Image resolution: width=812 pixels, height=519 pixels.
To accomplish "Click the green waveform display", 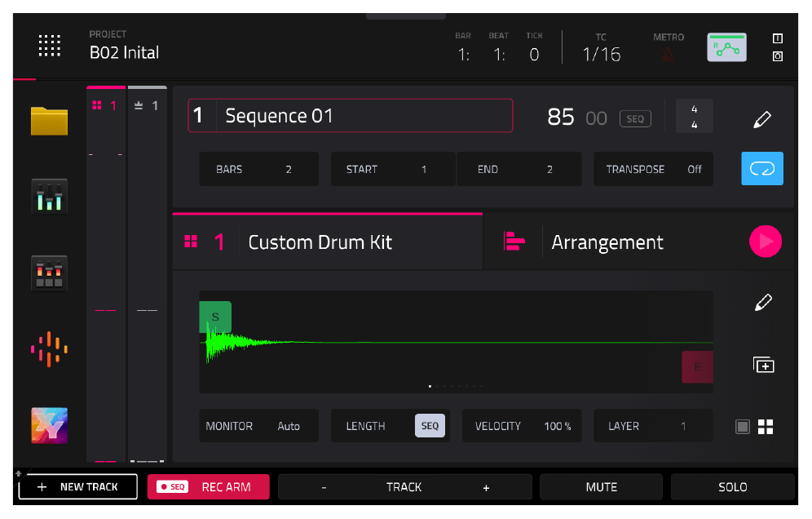I will [457, 342].
